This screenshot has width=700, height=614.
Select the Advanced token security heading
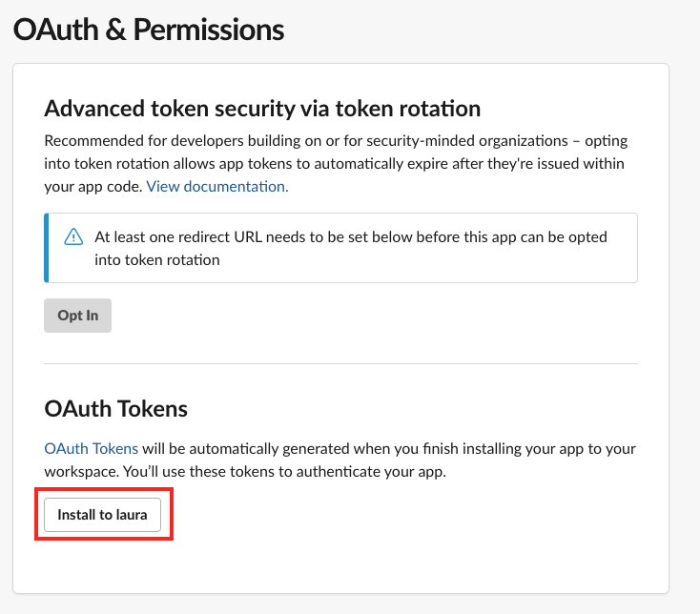tap(262, 108)
